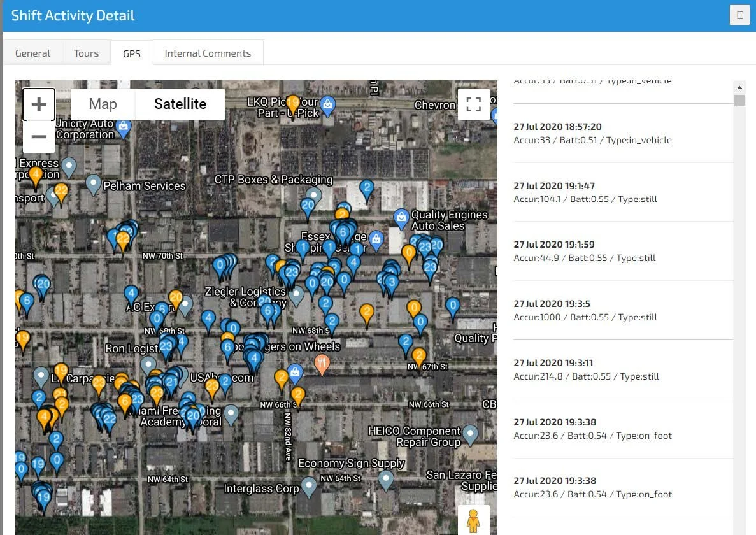Zoom out on the map
The width and height of the screenshot is (756, 535).
click(39, 137)
